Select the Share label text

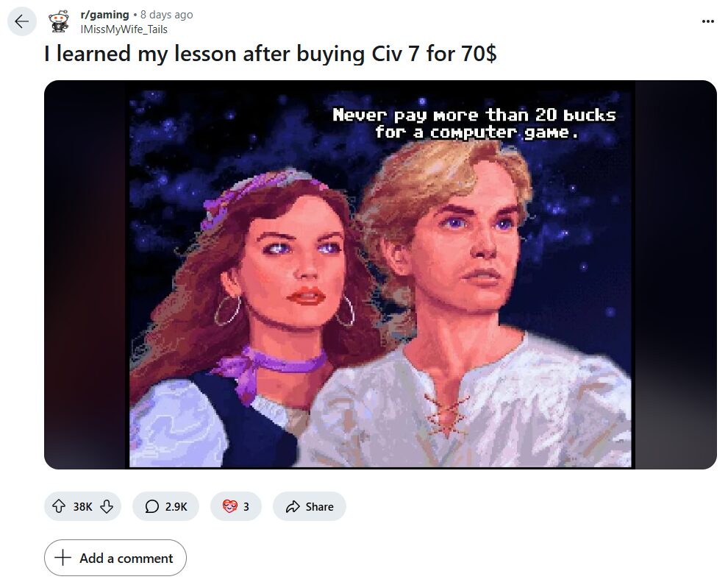[319, 507]
